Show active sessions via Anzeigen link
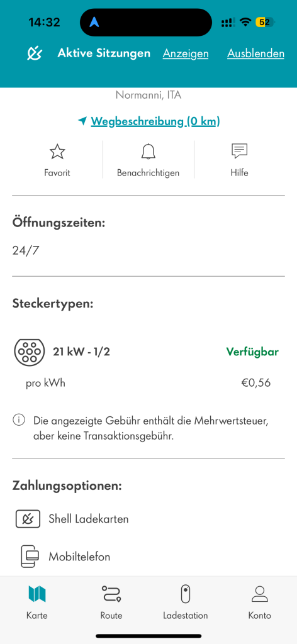Viewport: 297px width, 644px height. [x=186, y=54]
